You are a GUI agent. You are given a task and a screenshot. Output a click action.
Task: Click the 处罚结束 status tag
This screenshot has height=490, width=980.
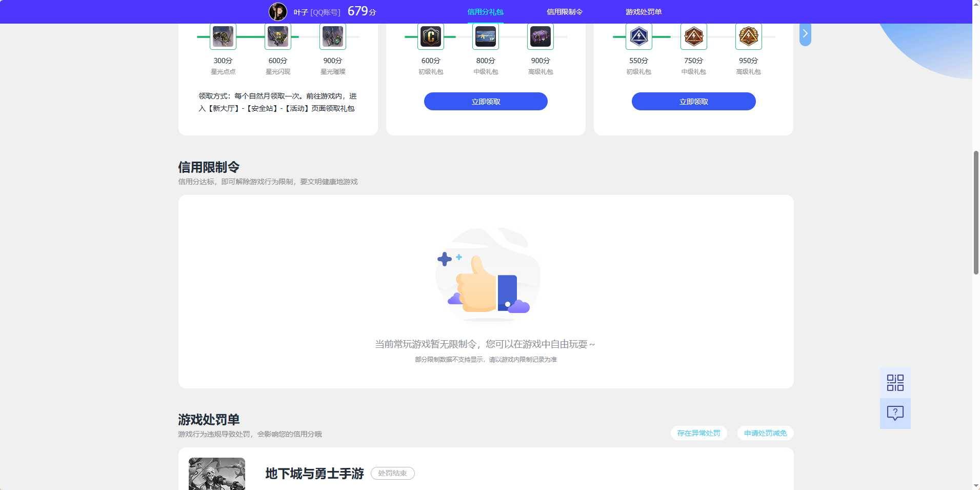click(x=393, y=473)
